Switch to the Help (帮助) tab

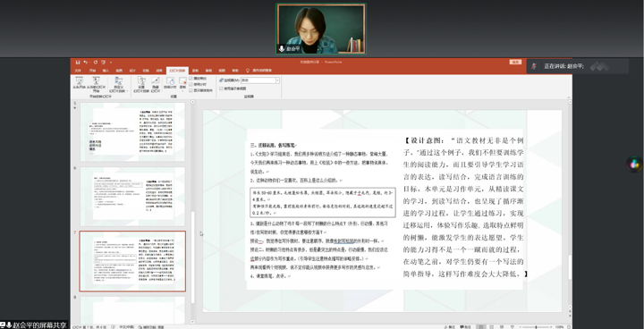pos(235,71)
